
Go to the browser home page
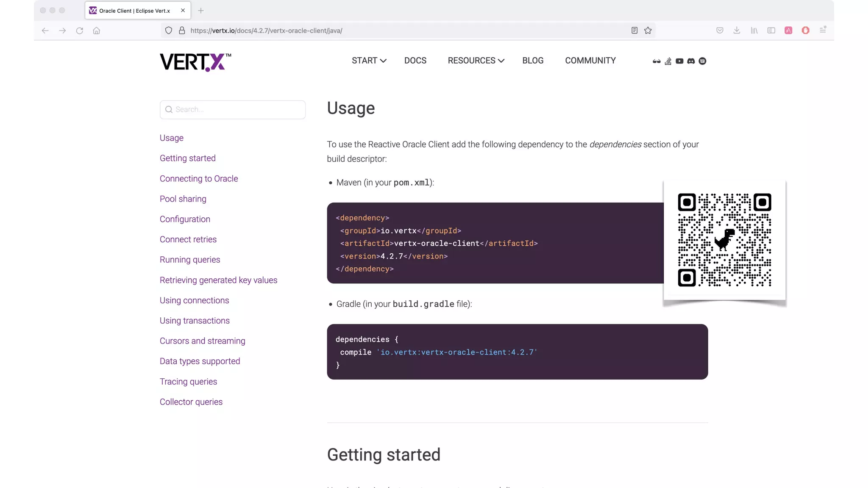pyautogui.click(x=97, y=30)
